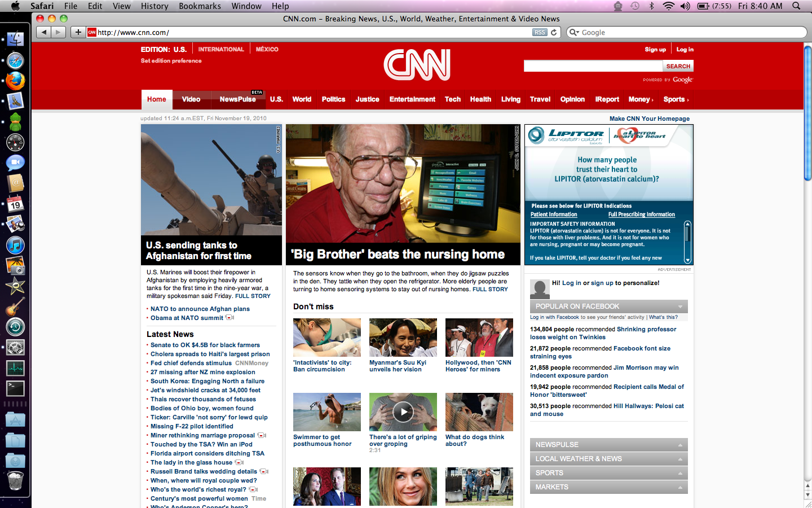Open the Money navigation dropdown
812x508 pixels.
click(x=641, y=99)
